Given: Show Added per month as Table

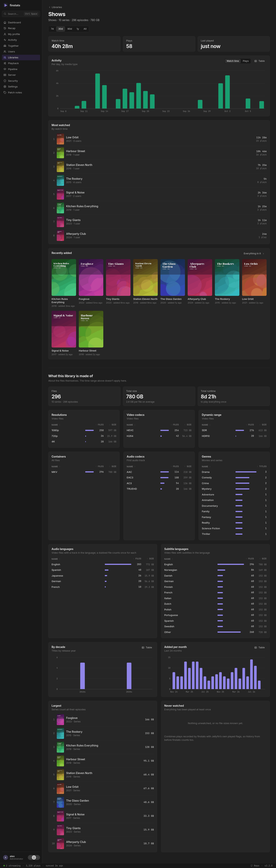Looking at the screenshot, I should tap(260, 648).
